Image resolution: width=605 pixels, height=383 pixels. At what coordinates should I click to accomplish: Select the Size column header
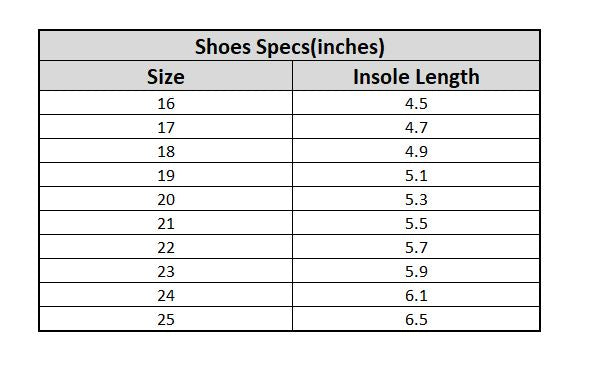coord(166,76)
